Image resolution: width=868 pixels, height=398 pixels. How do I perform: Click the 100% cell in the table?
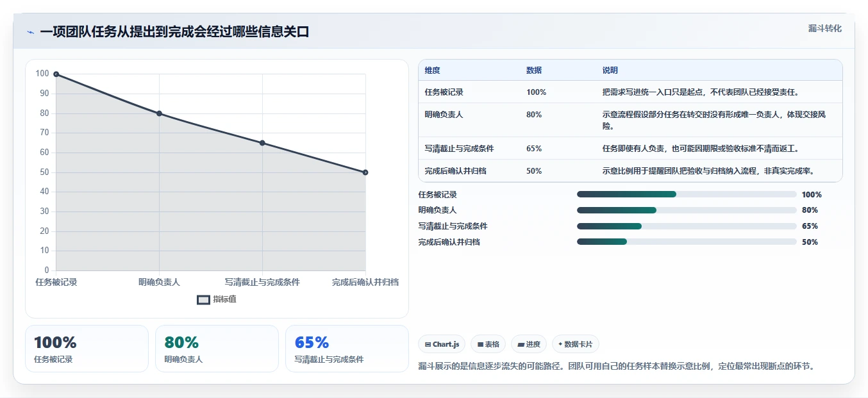click(536, 92)
